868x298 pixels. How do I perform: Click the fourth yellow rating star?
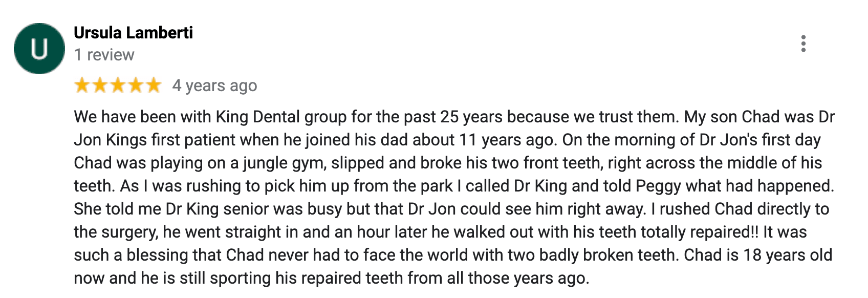coord(136,85)
